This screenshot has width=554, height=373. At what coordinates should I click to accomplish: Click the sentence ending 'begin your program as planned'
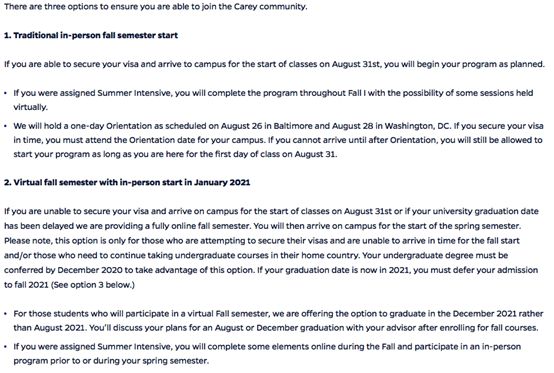click(274, 64)
